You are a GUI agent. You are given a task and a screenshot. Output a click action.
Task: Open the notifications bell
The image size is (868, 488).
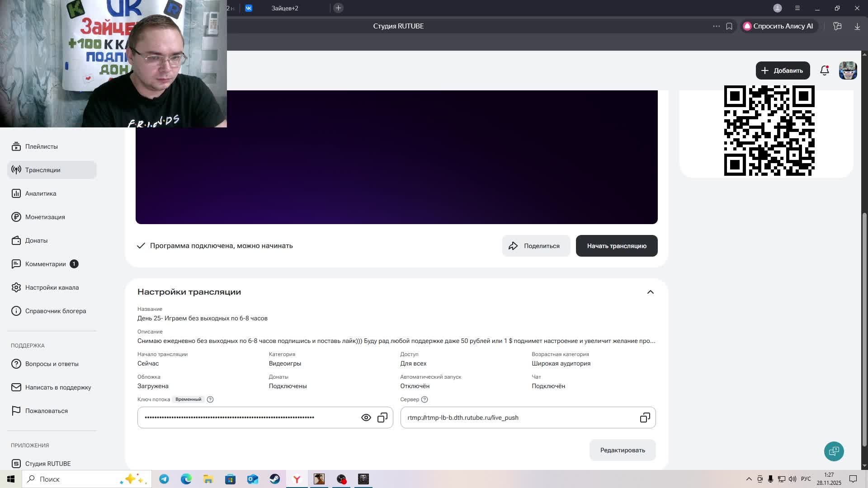(x=824, y=70)
